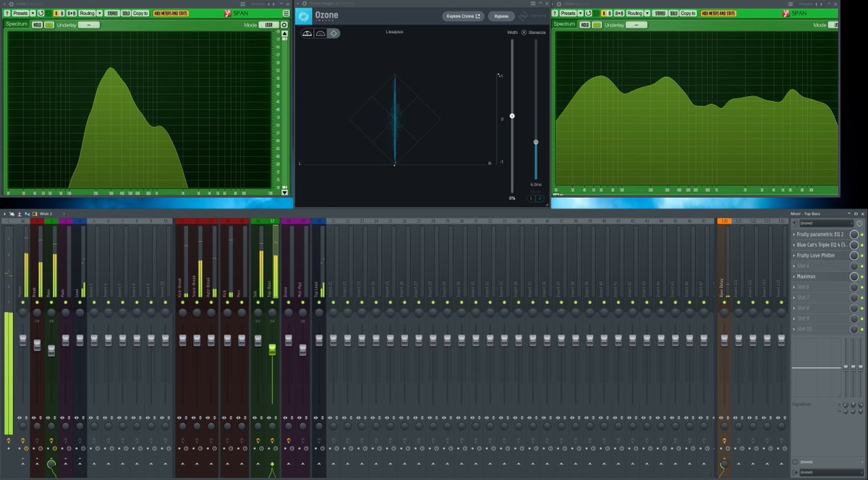The height and width of the screenshot is (480, 868).
Task: Toggle spectrum HOLD in right SPAN
Action: point(584,25)
